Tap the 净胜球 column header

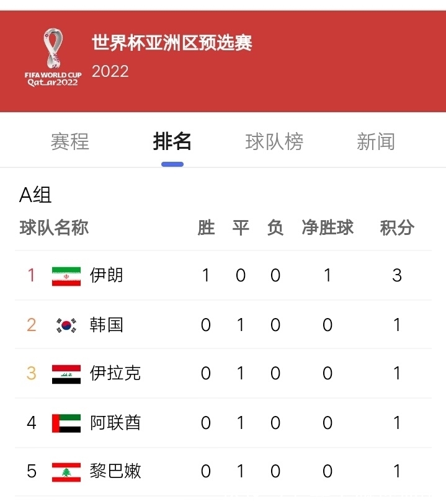pos(328,228)
